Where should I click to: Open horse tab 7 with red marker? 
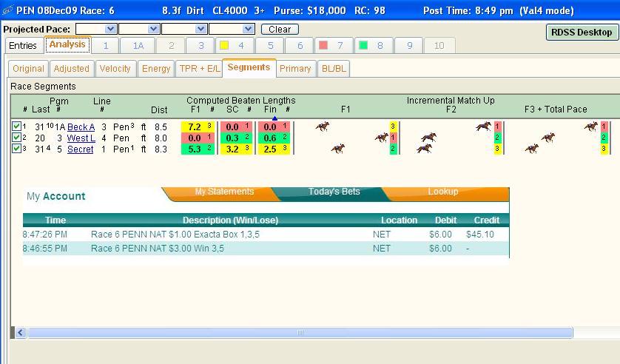pos(334,45)
